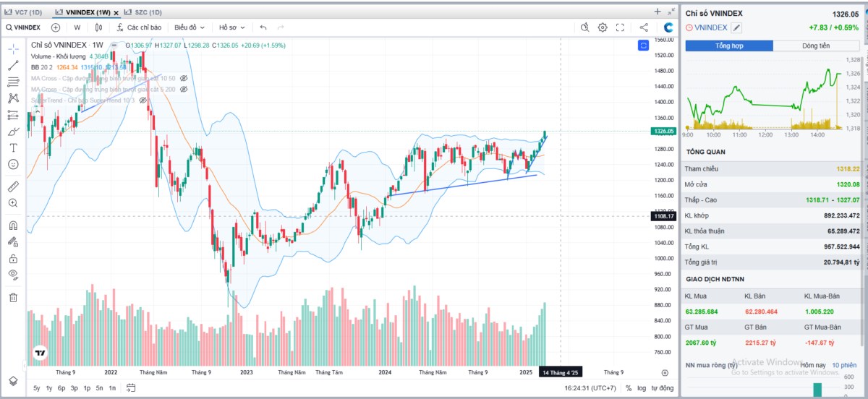The image size is (868, 399).
Task: Select the 3p time range
Action: coord(74,388)
